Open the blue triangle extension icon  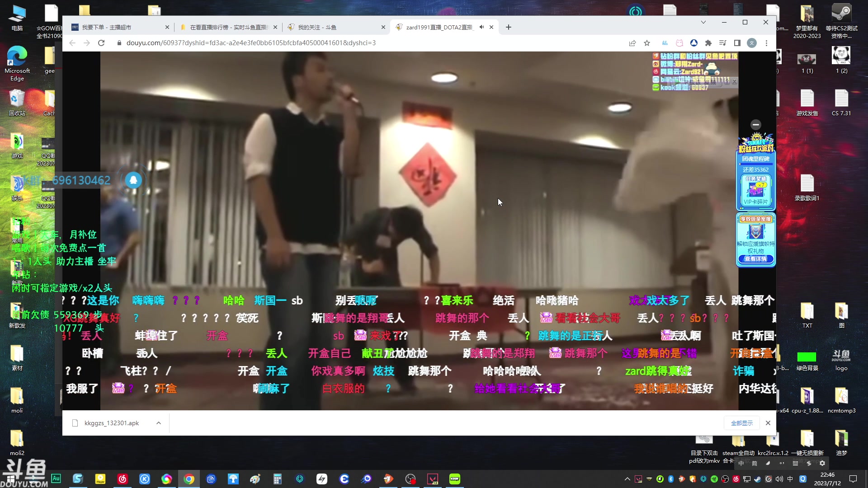[694, 43]
